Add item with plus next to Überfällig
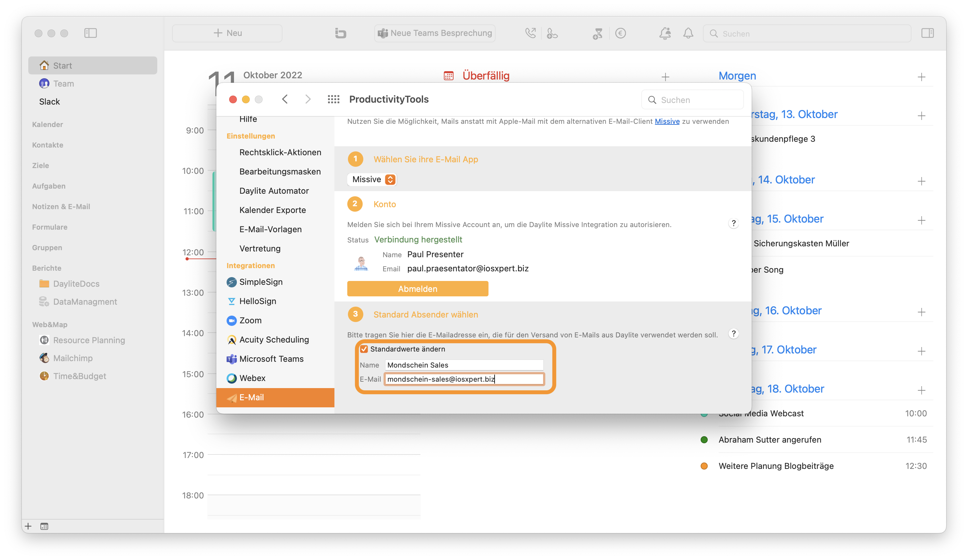968x560 pixels. click(x=665, y=77)
